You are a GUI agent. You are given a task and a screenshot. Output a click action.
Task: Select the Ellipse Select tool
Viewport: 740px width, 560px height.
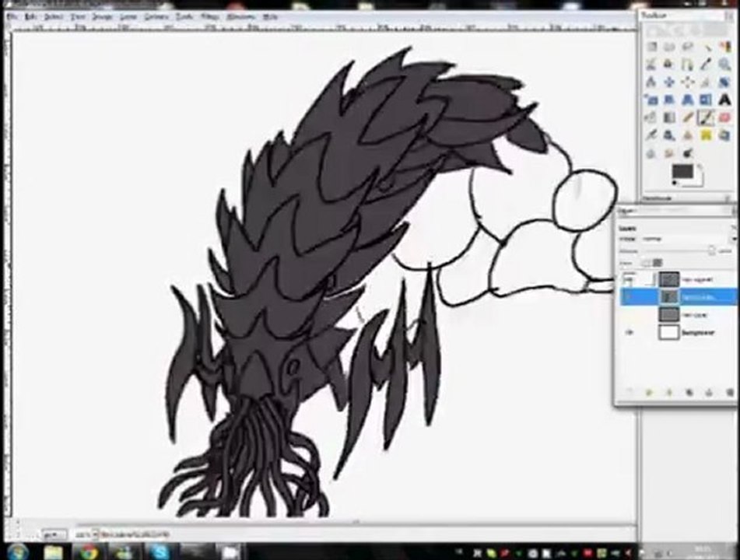670,47
